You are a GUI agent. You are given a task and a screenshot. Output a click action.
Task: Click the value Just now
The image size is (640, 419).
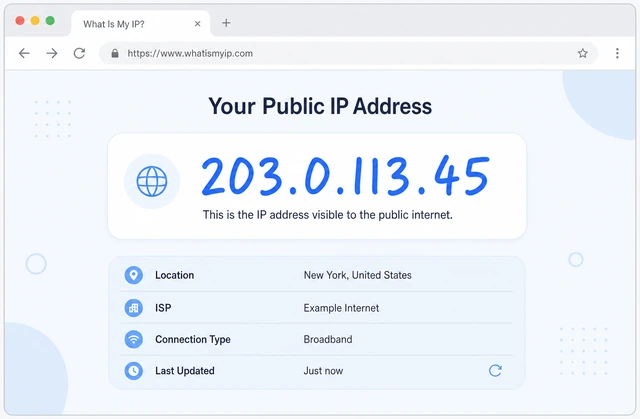pos(323,371)
